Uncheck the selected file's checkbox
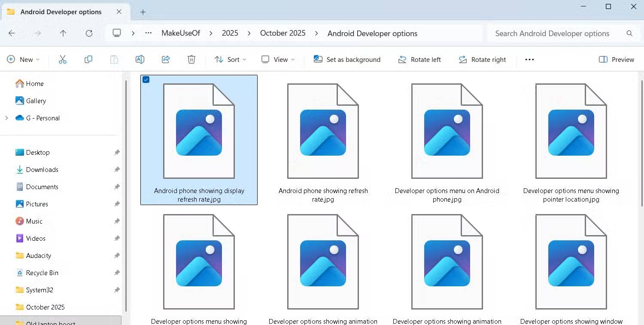Image resolution: width=644 pixels, height=325 pixels. [146, 80]
